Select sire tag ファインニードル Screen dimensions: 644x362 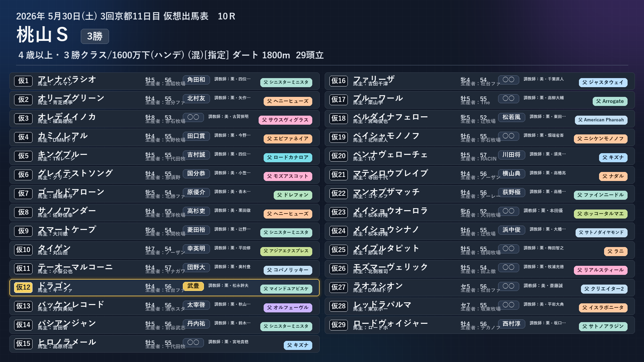tap(601, 195)
